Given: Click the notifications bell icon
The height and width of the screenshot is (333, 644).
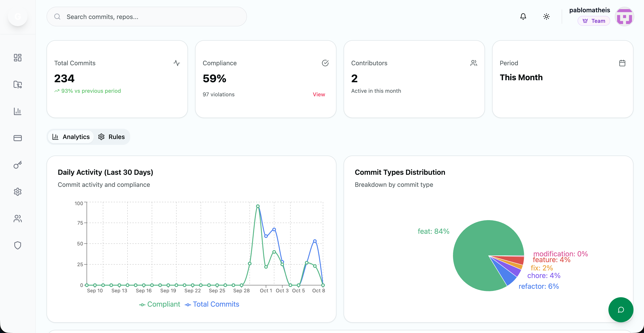Looking at the screenshot, I should point(523,17).
